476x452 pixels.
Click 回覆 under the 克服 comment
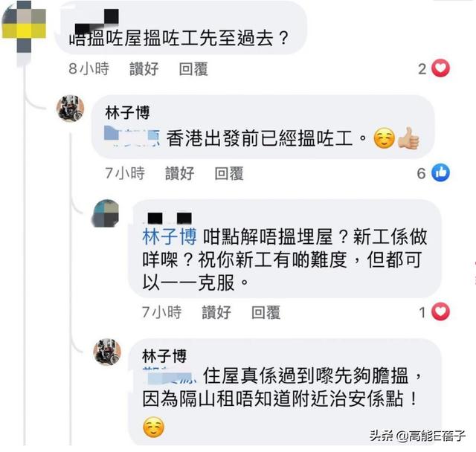click(x=266, y=312)
